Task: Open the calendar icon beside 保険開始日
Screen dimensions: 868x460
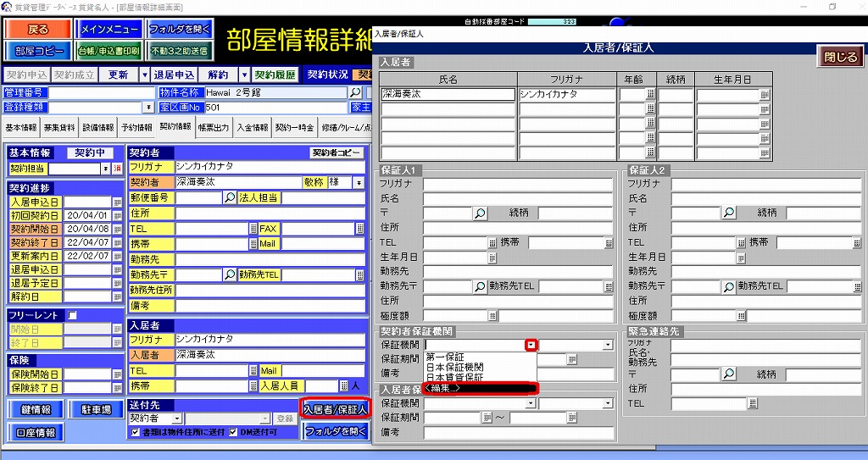Action: pyautogui.click(x=118, y=374)
